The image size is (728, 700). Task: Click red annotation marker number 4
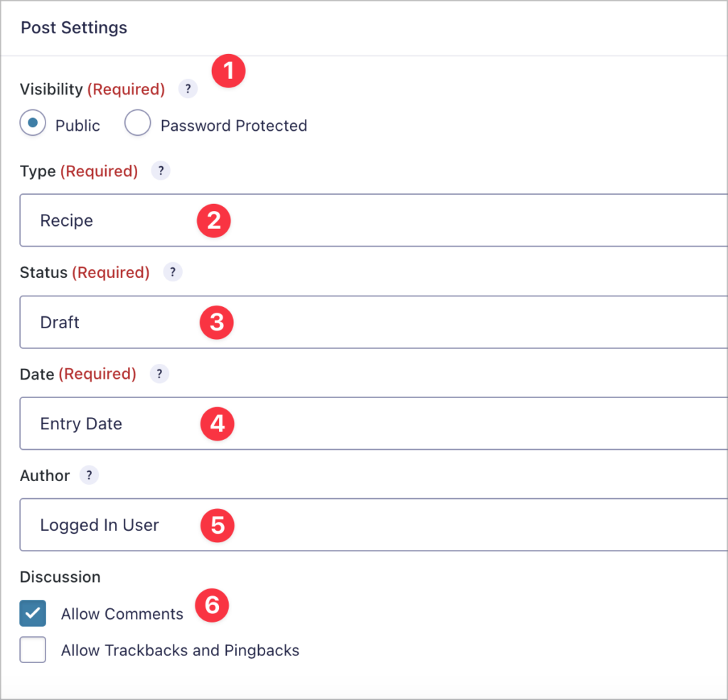click(217, 424)
